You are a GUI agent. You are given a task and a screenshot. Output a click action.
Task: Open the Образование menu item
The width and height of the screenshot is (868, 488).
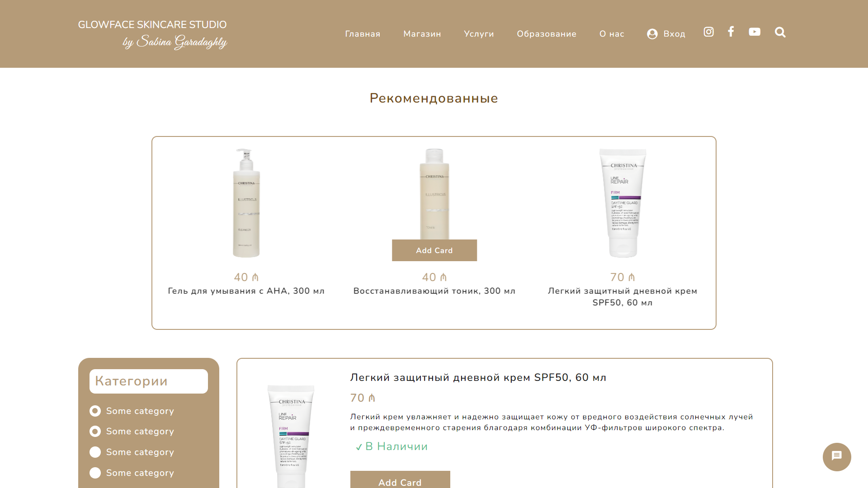[547, 34]
